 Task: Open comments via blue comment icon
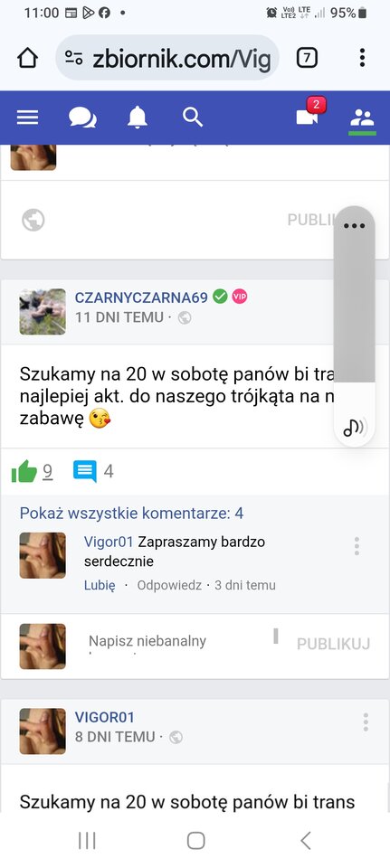click(x=85, y=472)
